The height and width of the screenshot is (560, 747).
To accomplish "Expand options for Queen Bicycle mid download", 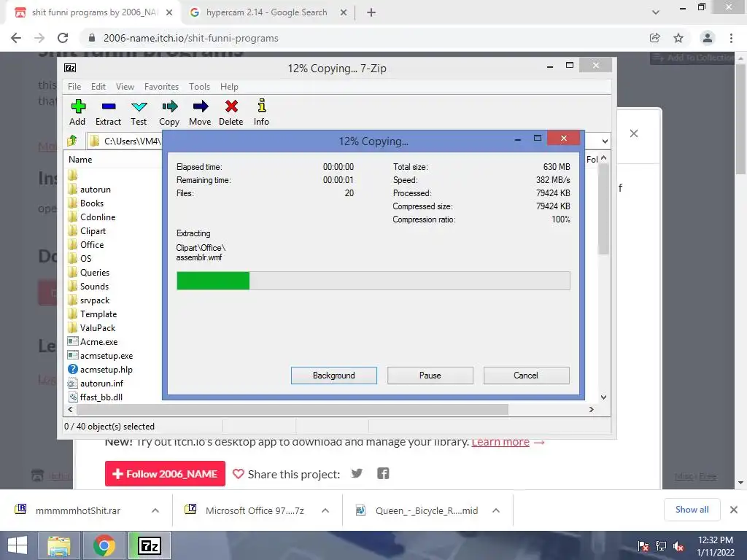I will coord(496,510).
